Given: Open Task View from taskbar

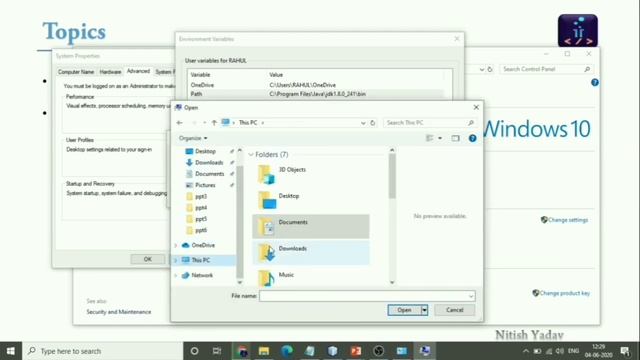Looking at the screenshot, I should coord(217,351).
